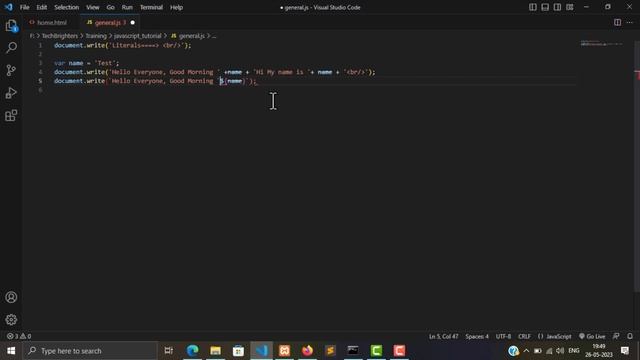640x360 pixels.
Task: Click the VS Code logo in title bar
Action: [x=9, y=7]
